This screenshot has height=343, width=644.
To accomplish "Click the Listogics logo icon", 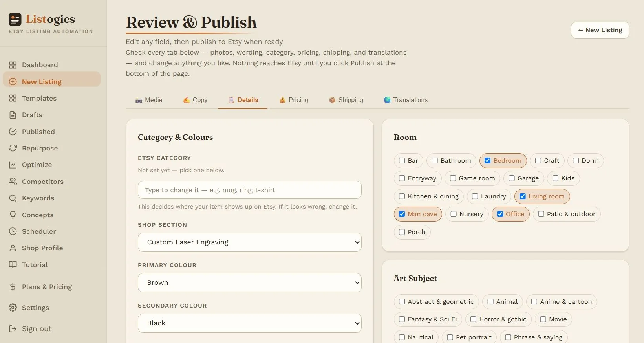I will [15, 19].
